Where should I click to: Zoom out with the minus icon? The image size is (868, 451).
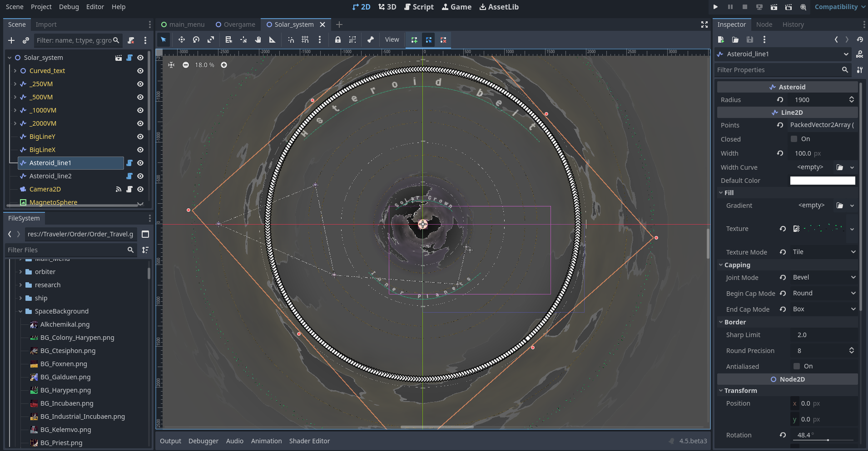pos(186,65)
